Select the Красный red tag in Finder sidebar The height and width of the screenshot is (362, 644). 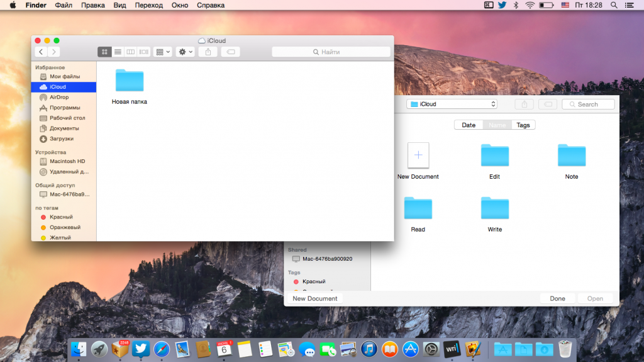[60, 217]
